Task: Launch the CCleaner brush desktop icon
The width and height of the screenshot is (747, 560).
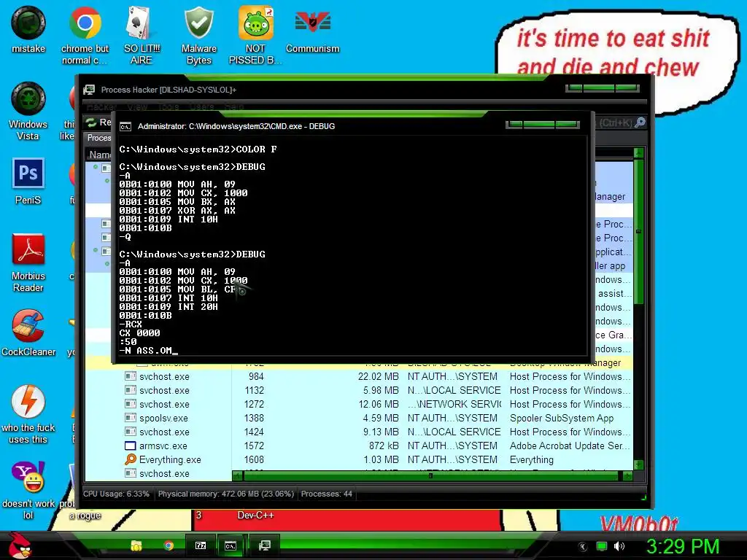Action: point(28,326)
